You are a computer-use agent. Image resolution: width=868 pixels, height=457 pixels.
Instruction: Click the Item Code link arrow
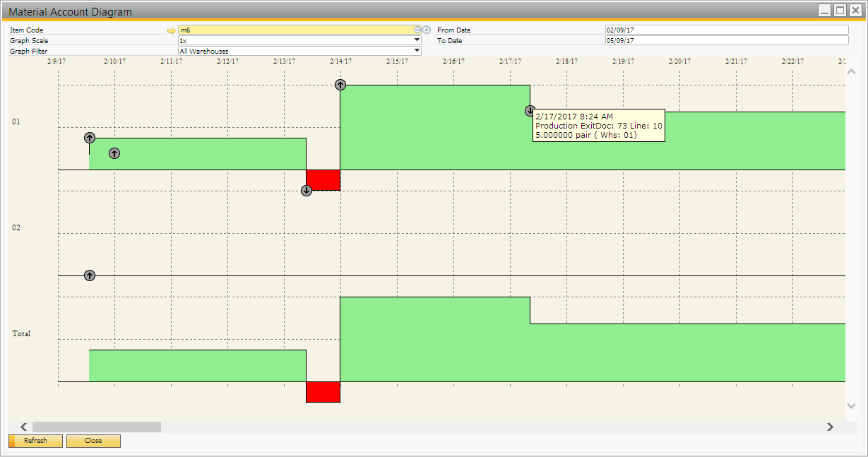tap(170, 30)
